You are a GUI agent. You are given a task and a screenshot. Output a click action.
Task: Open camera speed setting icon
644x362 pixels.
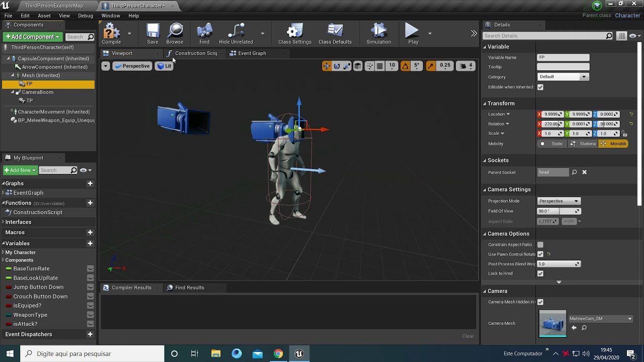click(x=462, y=66)
